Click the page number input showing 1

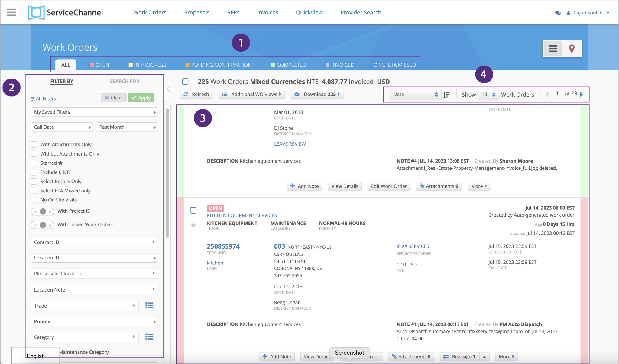tap(557, 94)
